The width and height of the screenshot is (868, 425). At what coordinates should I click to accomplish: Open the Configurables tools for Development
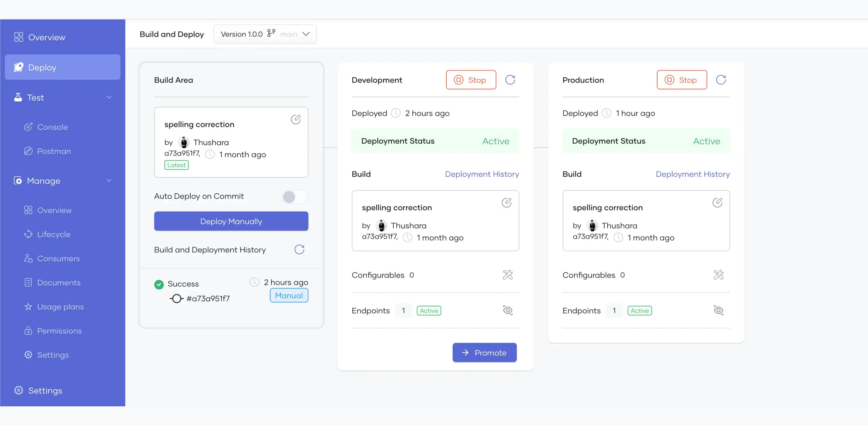507,275
